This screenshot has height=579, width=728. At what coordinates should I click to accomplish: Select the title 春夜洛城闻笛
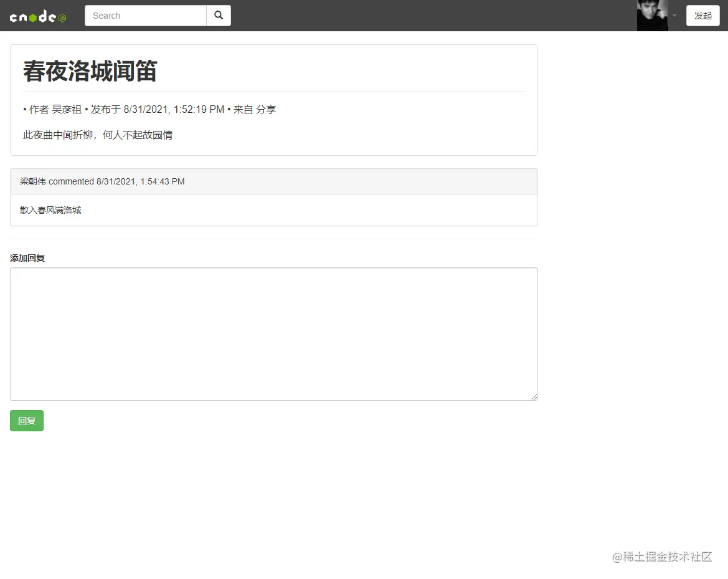tap(90, 71)
